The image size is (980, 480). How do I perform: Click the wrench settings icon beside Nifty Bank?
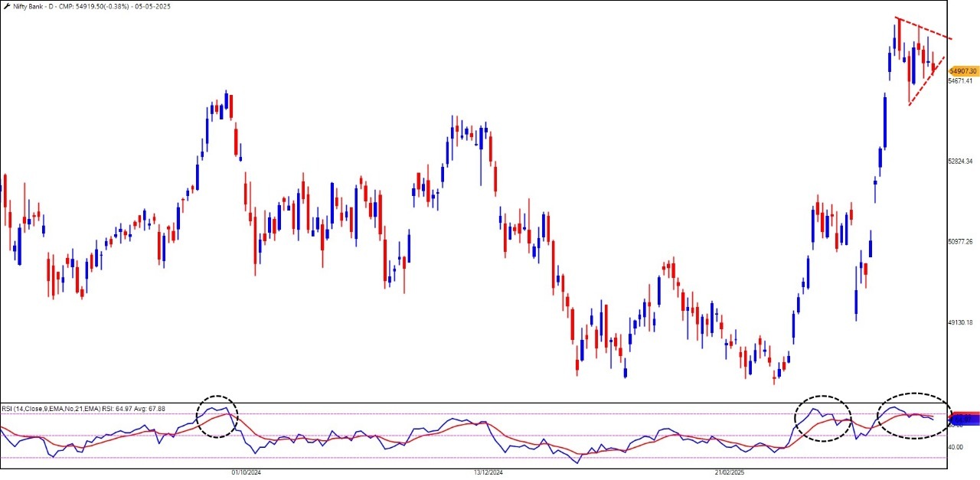click(x=5, y=5)
